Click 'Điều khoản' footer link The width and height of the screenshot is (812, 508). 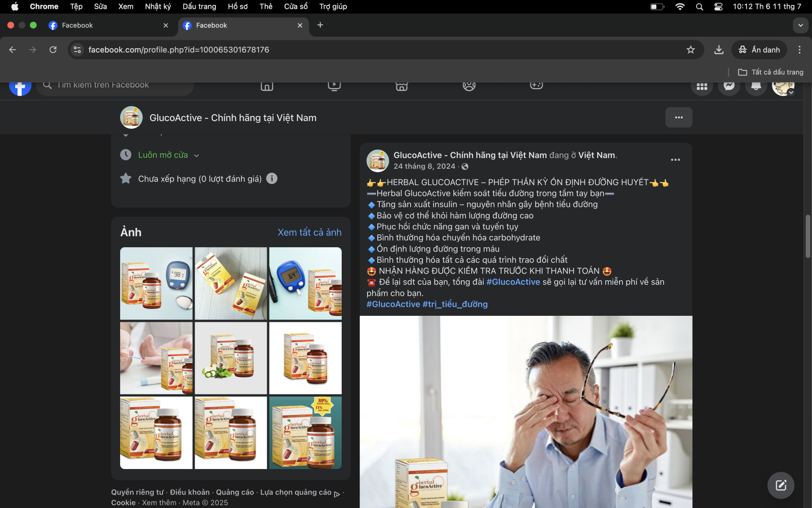(189, 492)
